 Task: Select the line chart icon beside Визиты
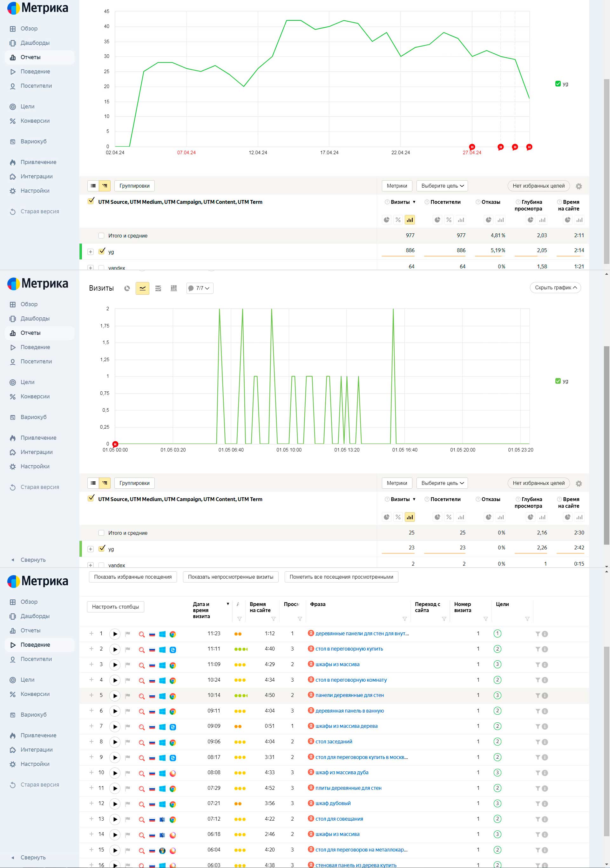[142, 288]
